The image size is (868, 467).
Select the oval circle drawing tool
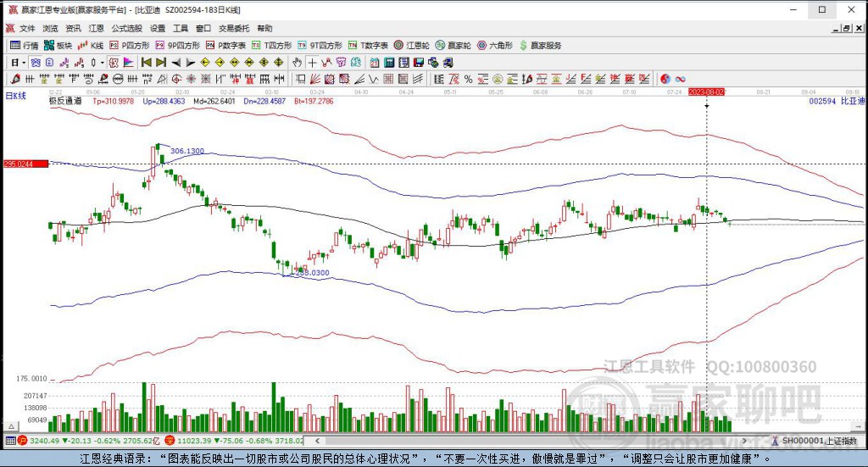click(118, 79)
